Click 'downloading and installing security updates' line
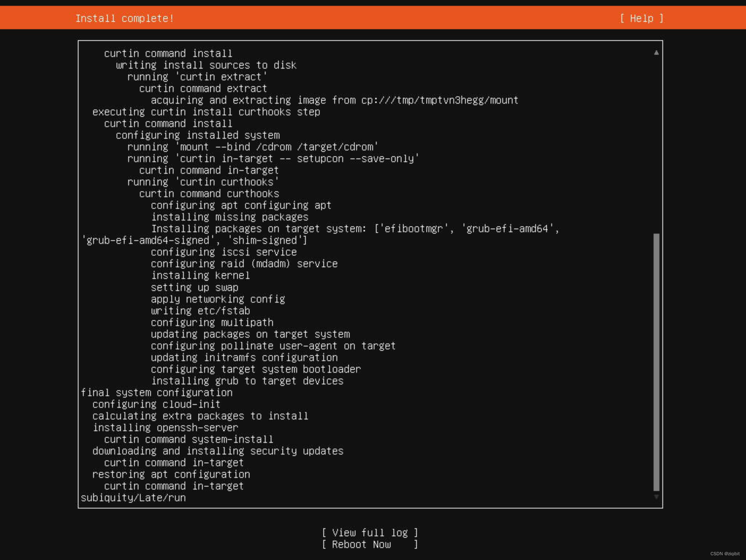The width and height of the screenshot is (746, 560). [x=218, y=451]
